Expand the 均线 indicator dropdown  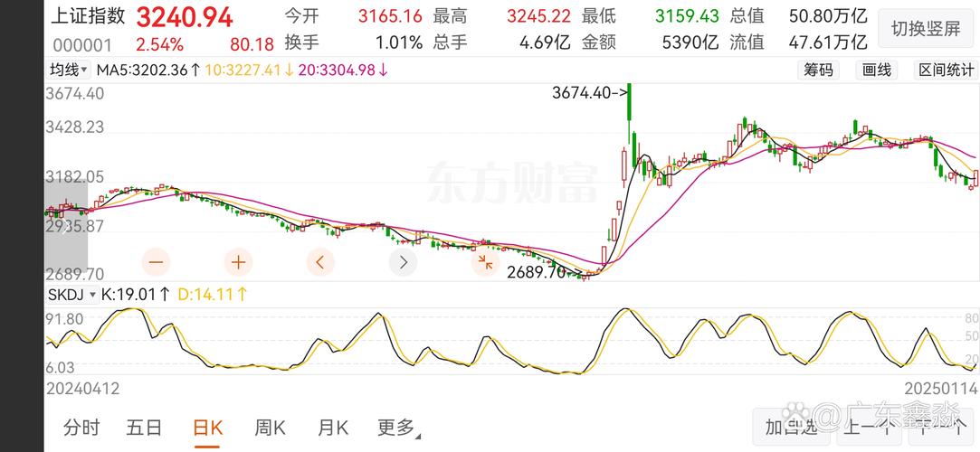click(69, 70)
